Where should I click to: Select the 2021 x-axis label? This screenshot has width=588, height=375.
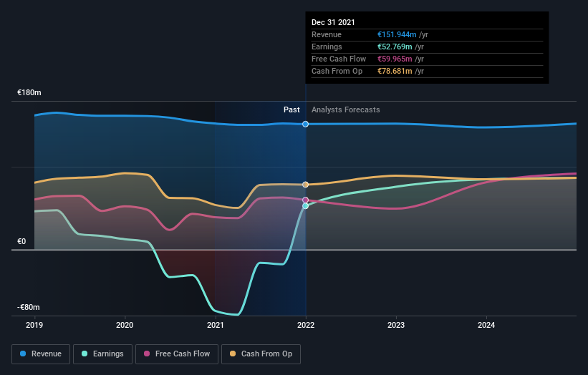[x=216, y=325]
